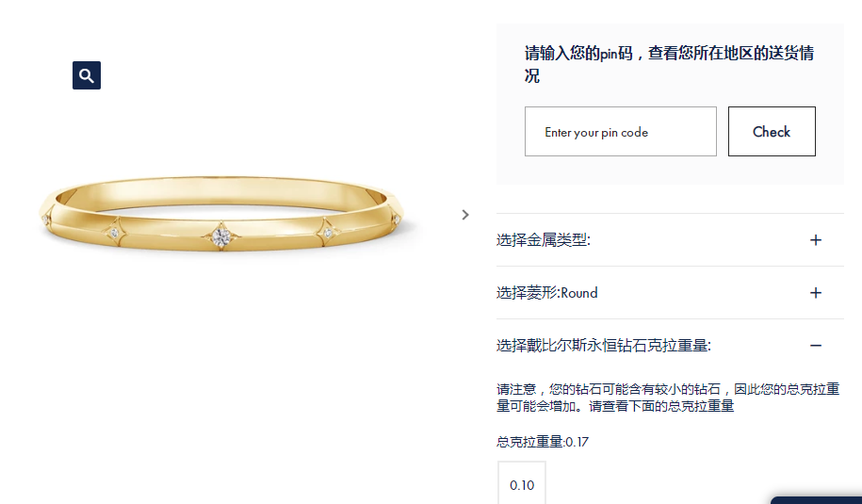Click the 总克拉重量:0.17 text
The width and height of the screenshot is (862, 504).
point(542,442)
